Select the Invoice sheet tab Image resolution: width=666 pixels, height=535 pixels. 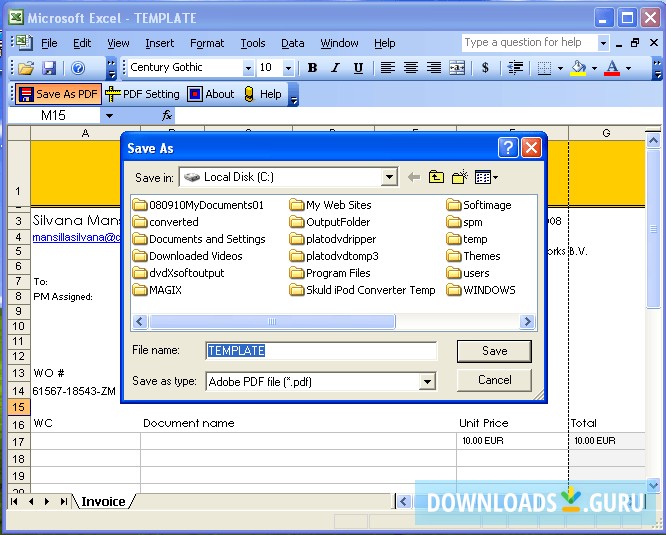(x=103, y=501)
